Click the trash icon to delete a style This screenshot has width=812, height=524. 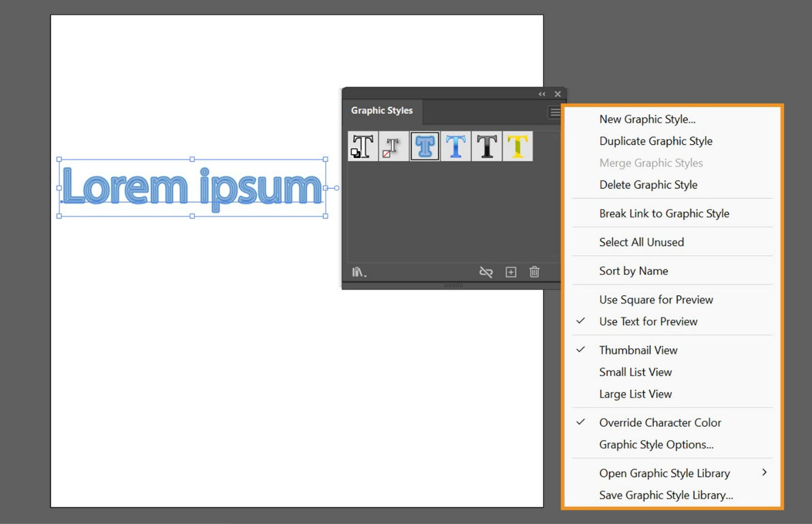pos(534,272)
